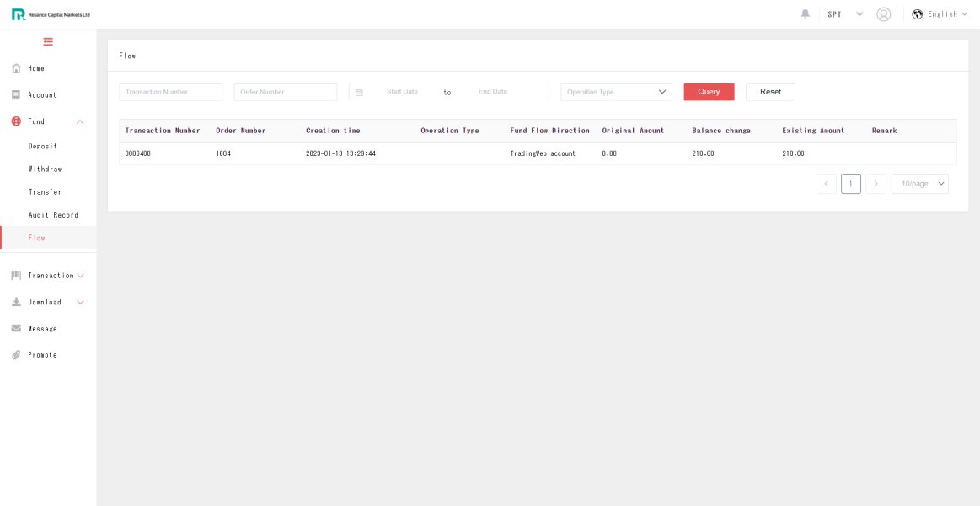Screen dimensions: 980x506
Task: Click the Home house icon
Action: [x=17, y=68]
